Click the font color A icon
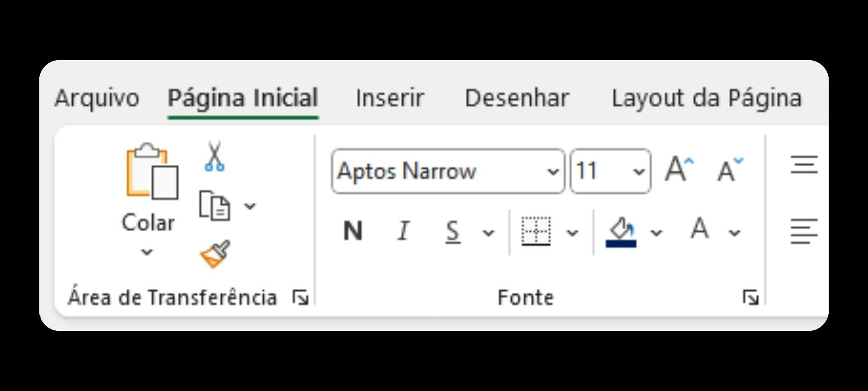868x391 pixels. (699, 229)
